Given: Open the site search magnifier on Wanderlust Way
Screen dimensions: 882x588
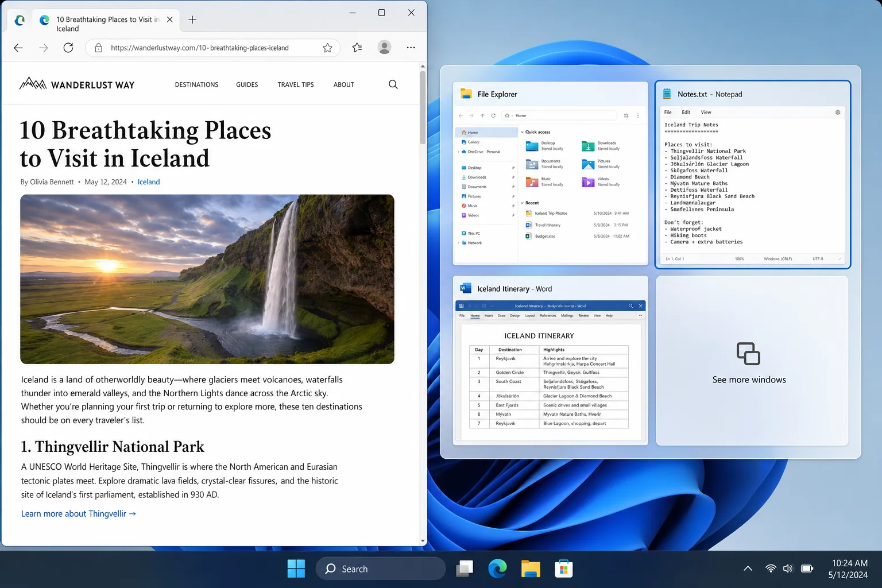Looking at the screenshot, I should click(x=393, y=84).
